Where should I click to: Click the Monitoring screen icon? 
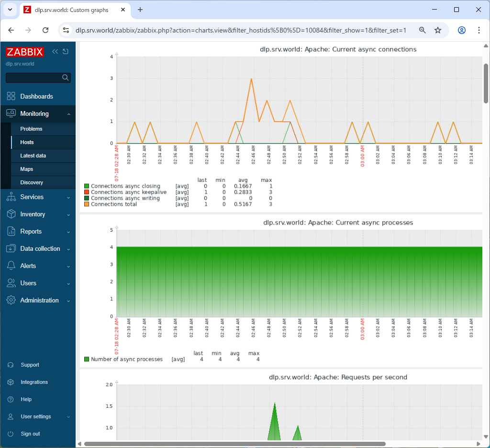coord(11,113)
